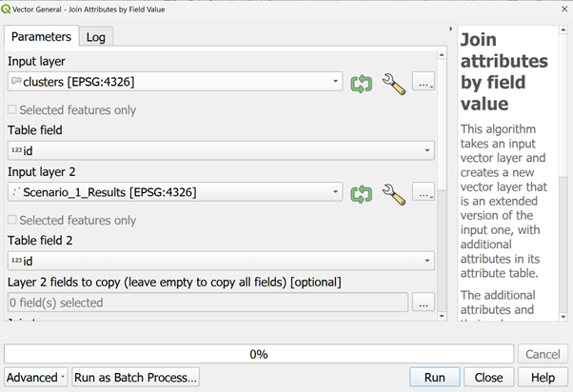Click parameters panel scrollbar down arrow
The width and height of the screenshot is (573, 392).
pyautogui.click(x=442, y=316)
